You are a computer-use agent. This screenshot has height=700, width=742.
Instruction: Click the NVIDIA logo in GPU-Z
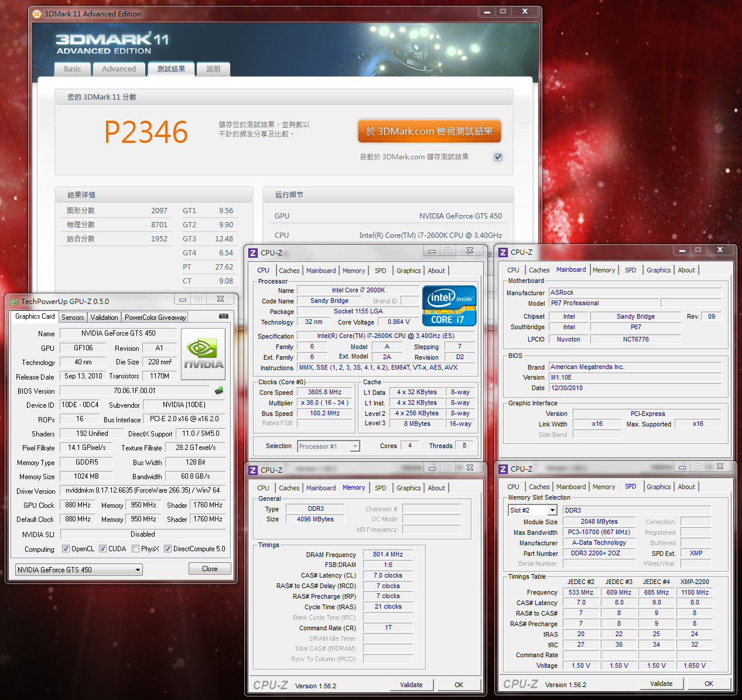coord(203,354)
